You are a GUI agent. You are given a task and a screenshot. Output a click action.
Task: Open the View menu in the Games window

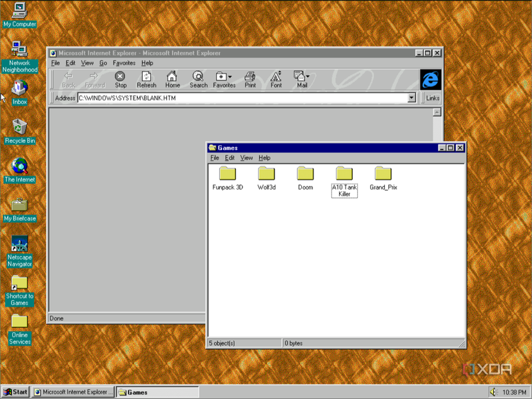pos(246,157)
